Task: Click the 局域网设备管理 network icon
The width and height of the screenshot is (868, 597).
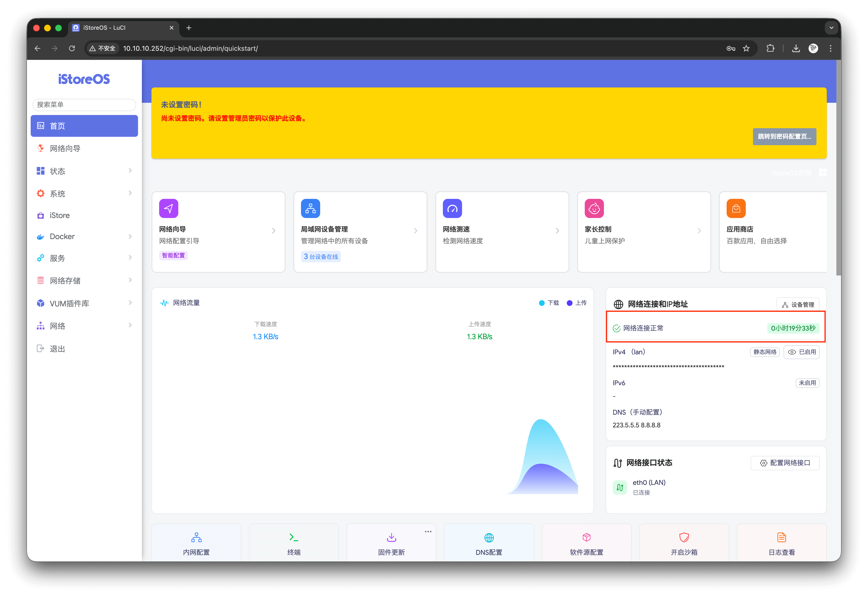Action: 310,208
